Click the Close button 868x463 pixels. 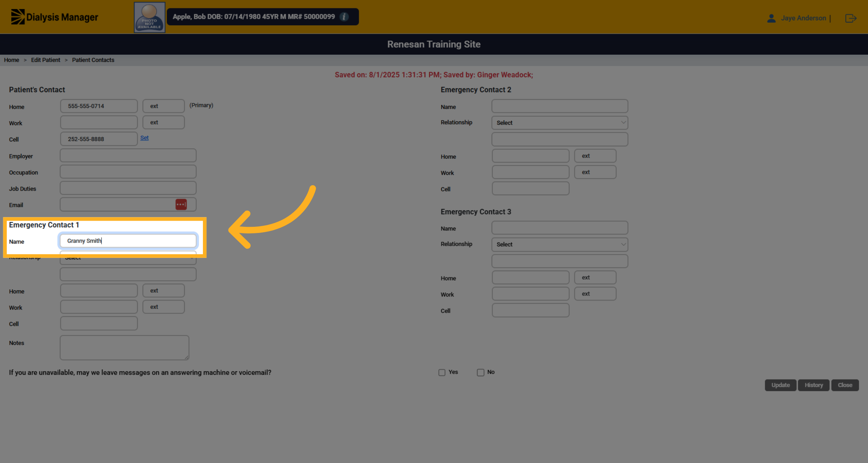click(845, 385)
